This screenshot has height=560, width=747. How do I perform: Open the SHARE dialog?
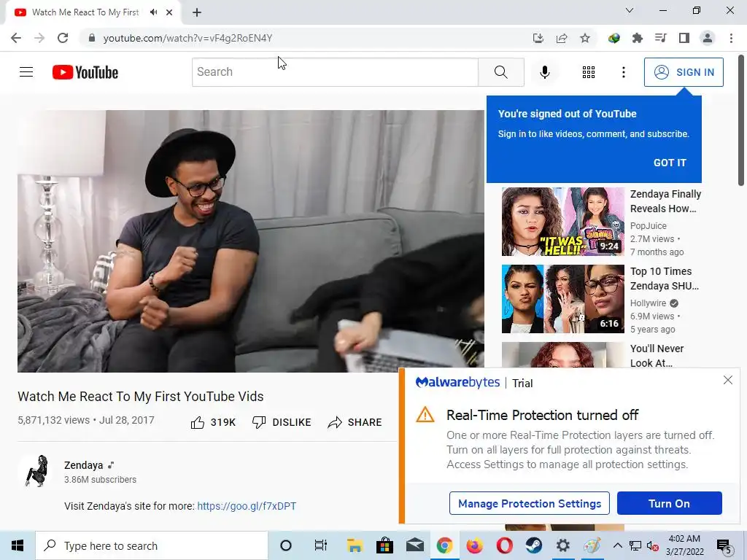(x=355, y=422)
